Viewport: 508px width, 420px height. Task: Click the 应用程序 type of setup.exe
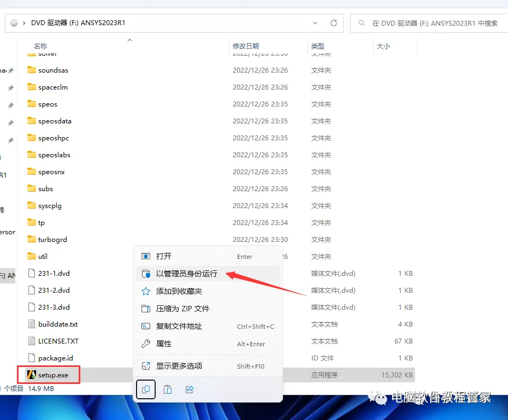coord(324,375)
